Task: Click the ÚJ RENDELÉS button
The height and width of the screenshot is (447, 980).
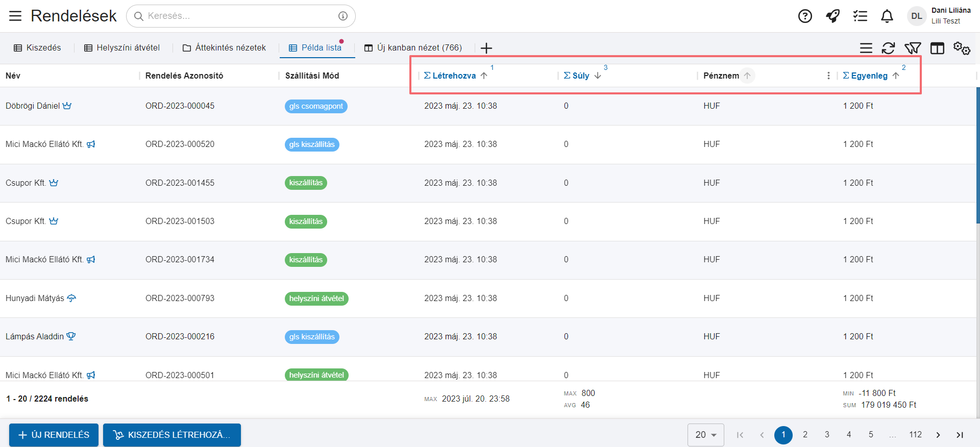Action: pyautogui.click(x=54, y=435)
